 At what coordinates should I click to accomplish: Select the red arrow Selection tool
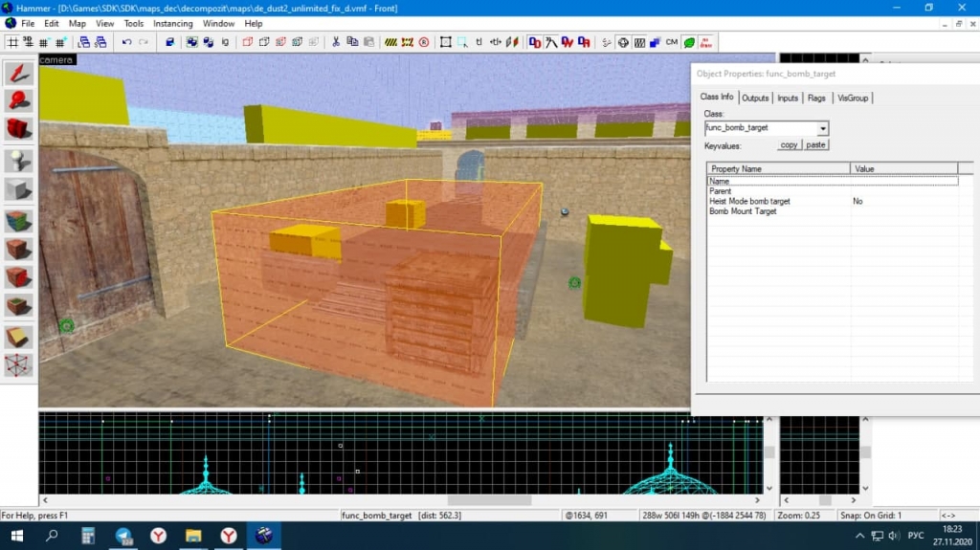tap(18, 74)
